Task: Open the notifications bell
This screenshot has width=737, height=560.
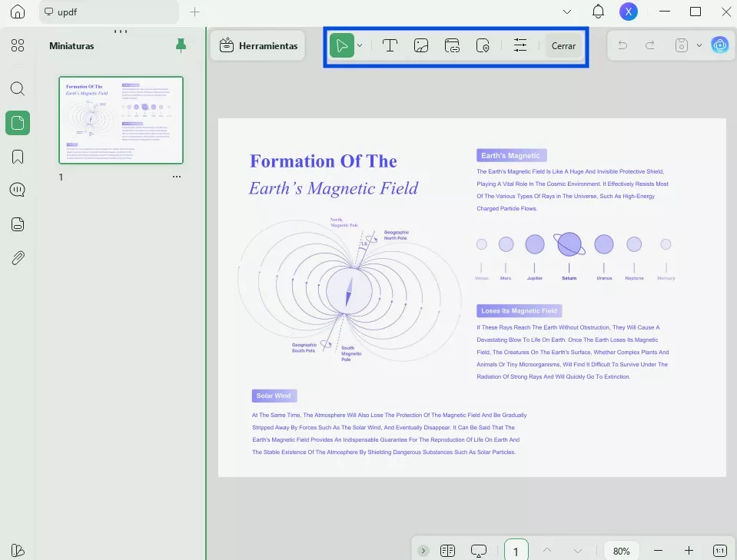Action: point(598,12)
